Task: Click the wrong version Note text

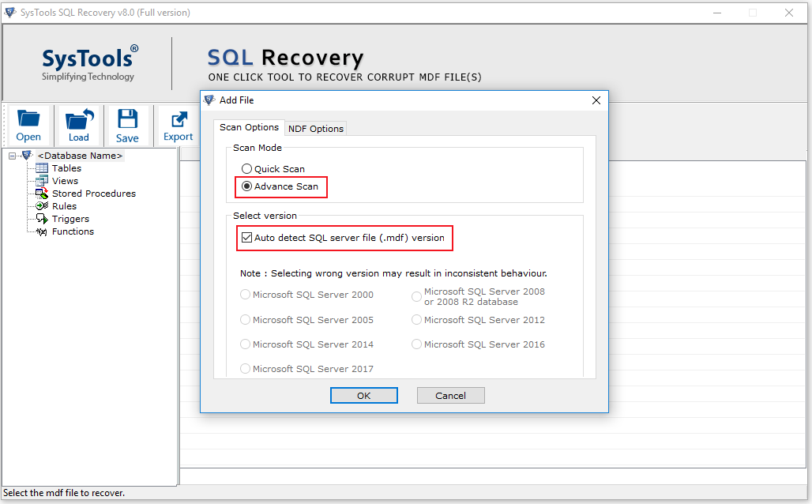Action: [x=393, y=273]
